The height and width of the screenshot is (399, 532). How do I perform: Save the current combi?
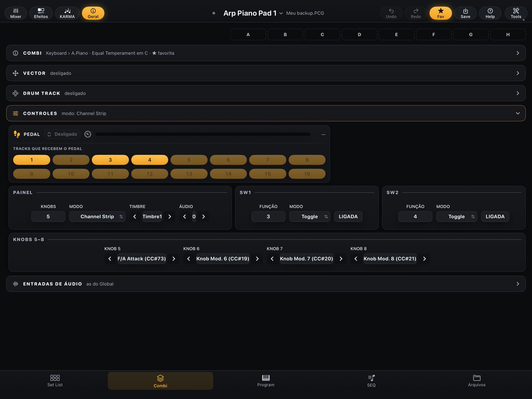465,13
